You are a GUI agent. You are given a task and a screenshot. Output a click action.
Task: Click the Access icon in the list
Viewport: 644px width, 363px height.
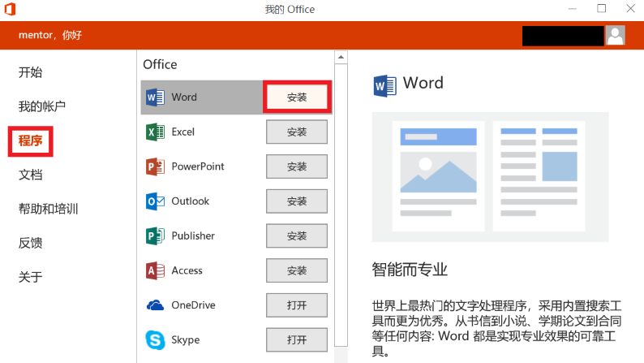pyautogui.click(x=155, y=270)
